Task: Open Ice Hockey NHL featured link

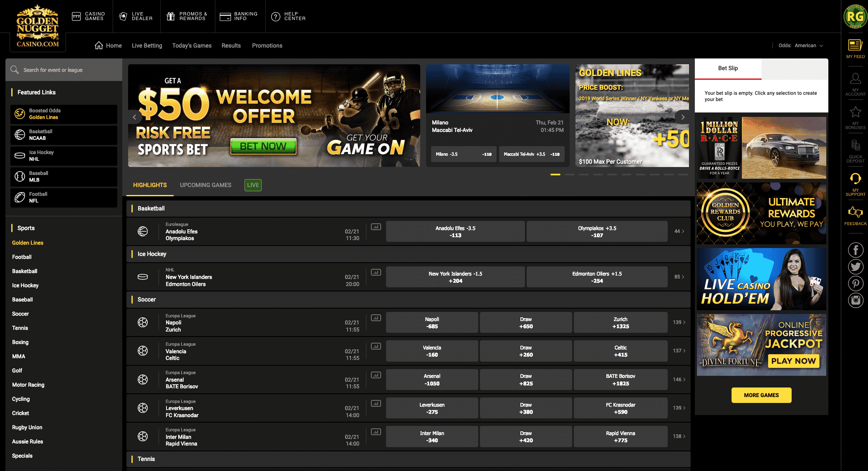Action: coord(63,156)
